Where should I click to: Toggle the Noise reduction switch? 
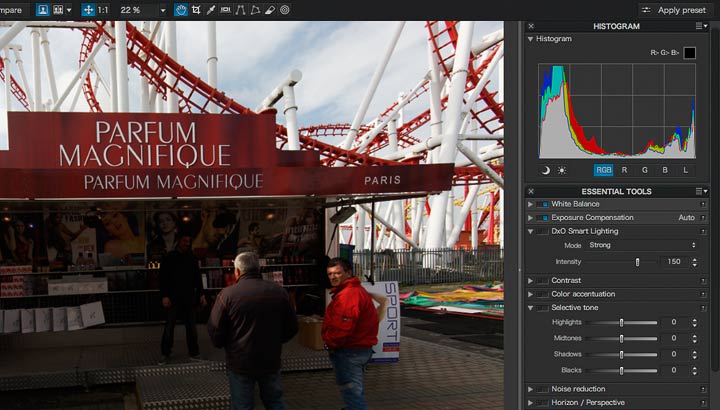click(x=543, y=389)
